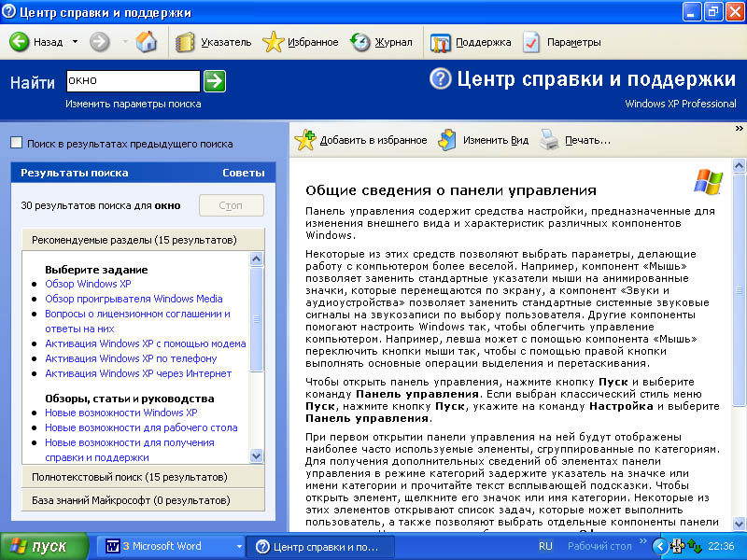Click results list scroll down arrow
The height and width of the screenshot is (560, 747).
(x=256, y=455)
